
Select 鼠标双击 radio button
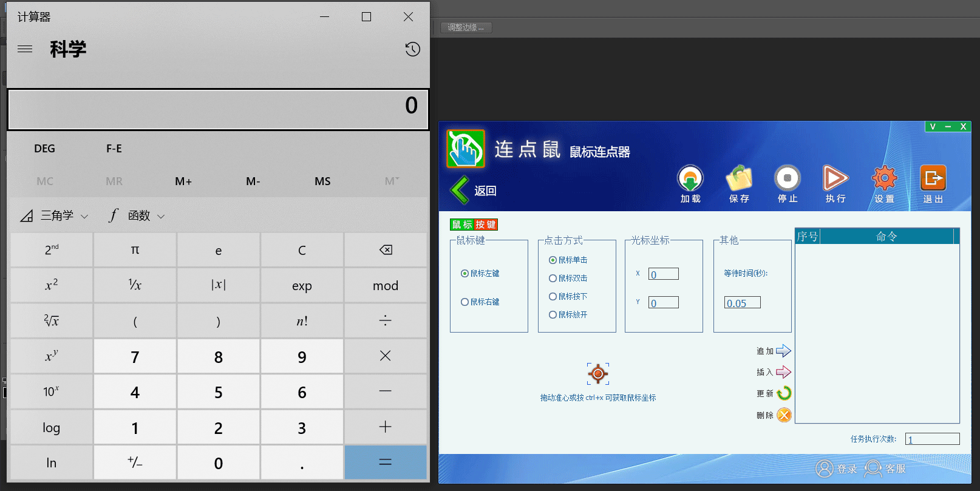coord(553,279)
